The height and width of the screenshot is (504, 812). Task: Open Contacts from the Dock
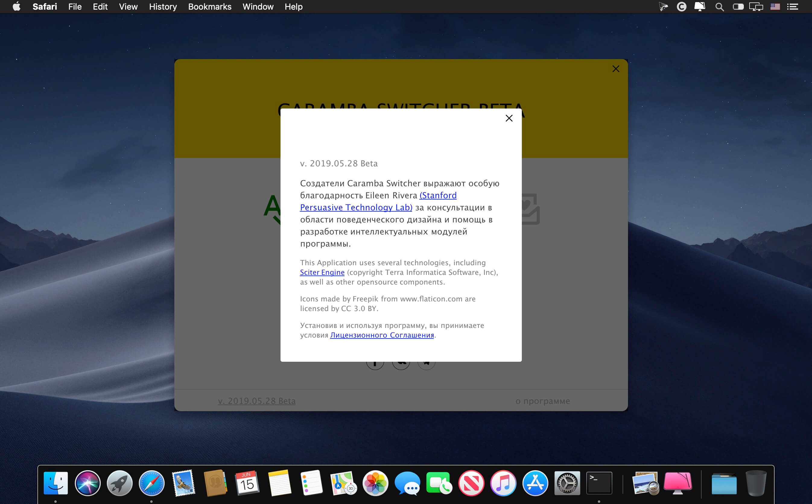click(215, 483)
